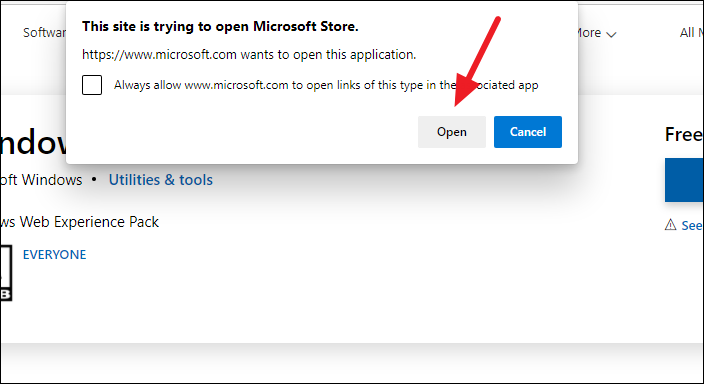Open the EVERYONE rating link
This screenshot has width=704, height=384.
point(54,255)
